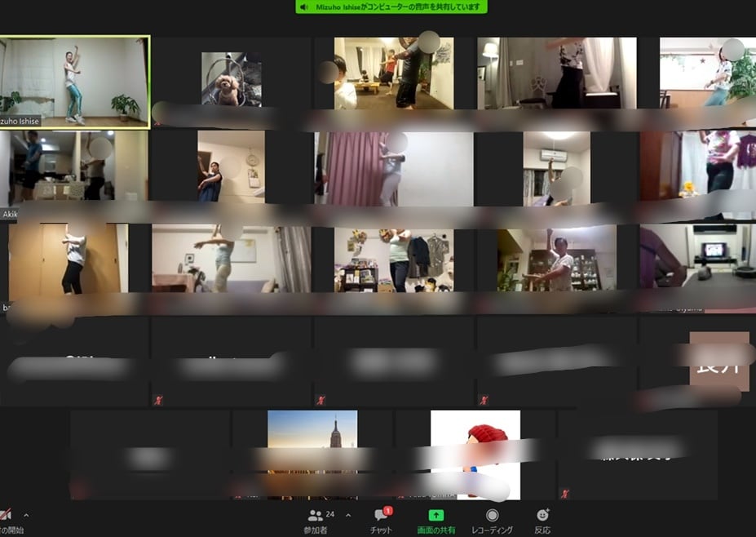Screen dimensions: 756x537
Task: Click the green share screen icon
Action: 435,515
